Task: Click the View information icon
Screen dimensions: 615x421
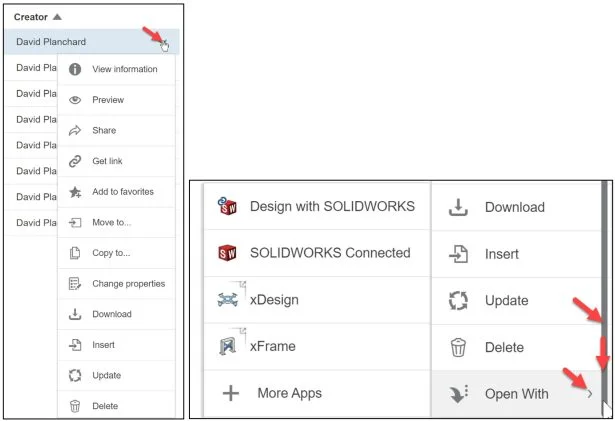Action: 74,69
